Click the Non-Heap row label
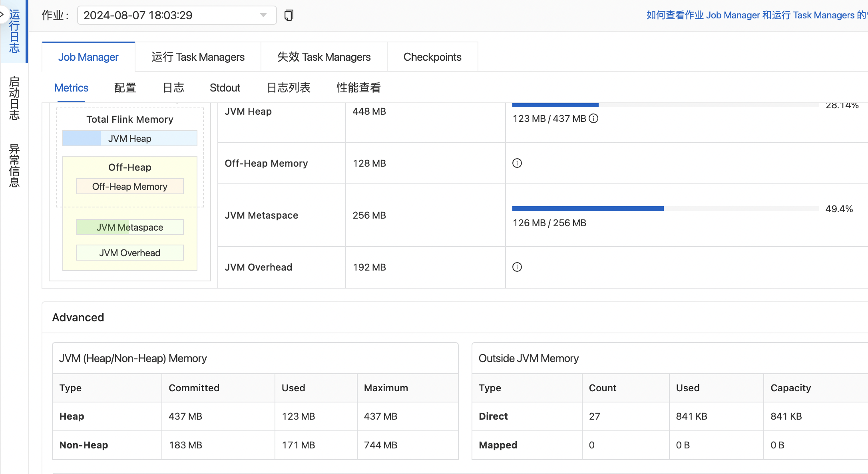 [84, 445]
